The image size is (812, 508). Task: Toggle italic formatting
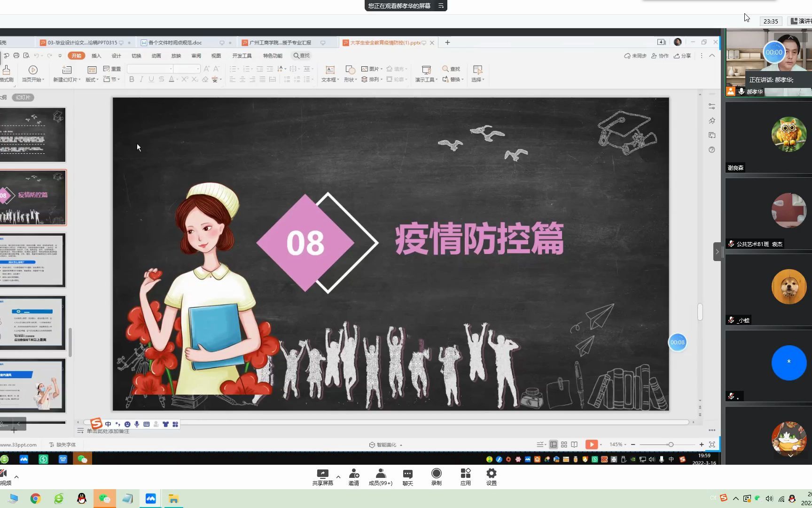pyautogui.click(x=141, y=79)
